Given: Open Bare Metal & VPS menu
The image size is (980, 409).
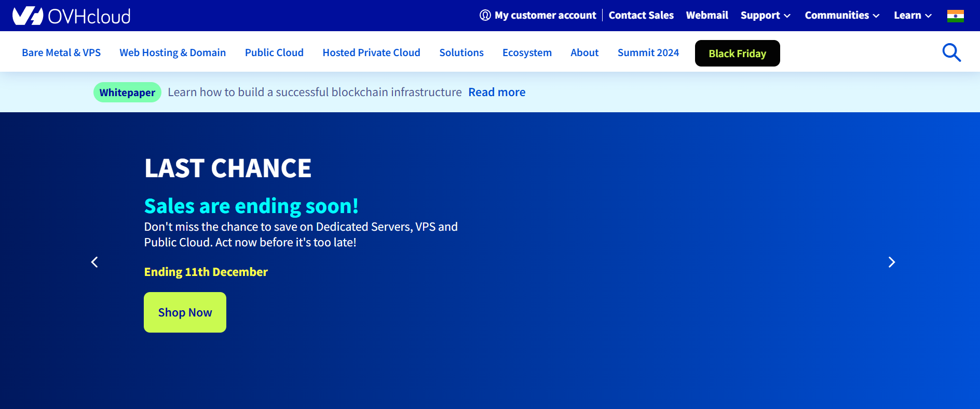Looking at the screenshot, I should (61, 52).
